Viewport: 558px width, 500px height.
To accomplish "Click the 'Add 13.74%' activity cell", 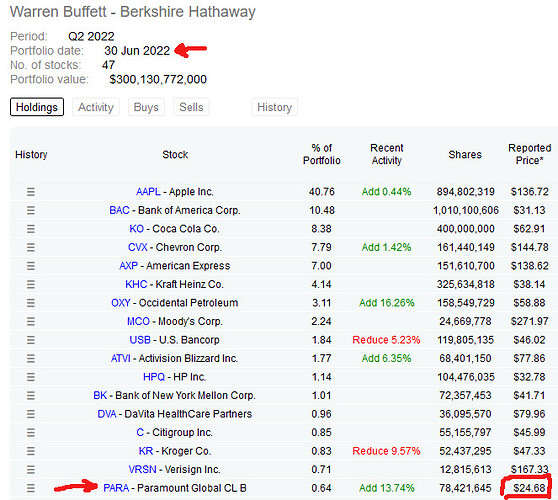I will (386, 488).
